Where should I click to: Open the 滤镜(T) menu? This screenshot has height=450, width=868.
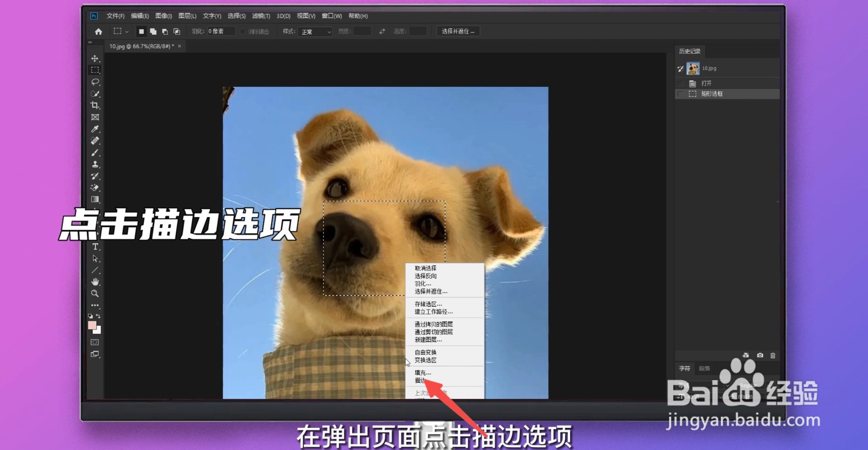pos(261,16)
